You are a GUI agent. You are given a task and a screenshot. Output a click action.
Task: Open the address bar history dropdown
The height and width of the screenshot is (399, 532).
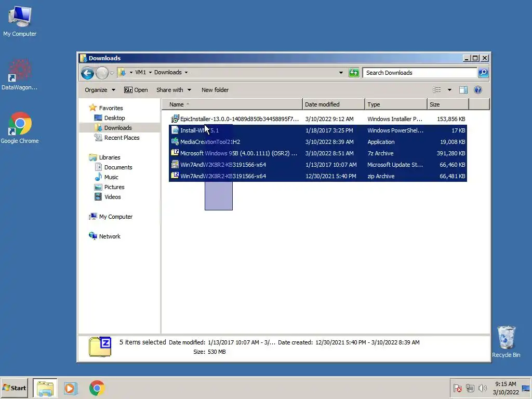pyautogui.click(x=341, y=73)
